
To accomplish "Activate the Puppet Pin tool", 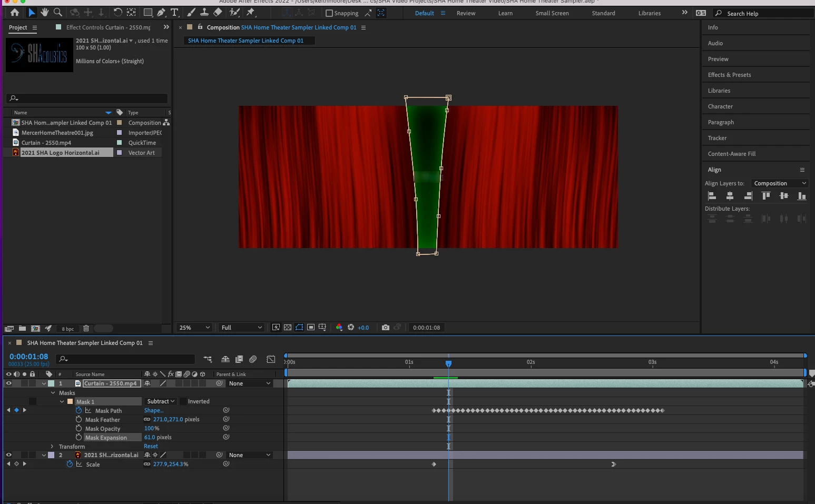I will [x=251, y=12].
